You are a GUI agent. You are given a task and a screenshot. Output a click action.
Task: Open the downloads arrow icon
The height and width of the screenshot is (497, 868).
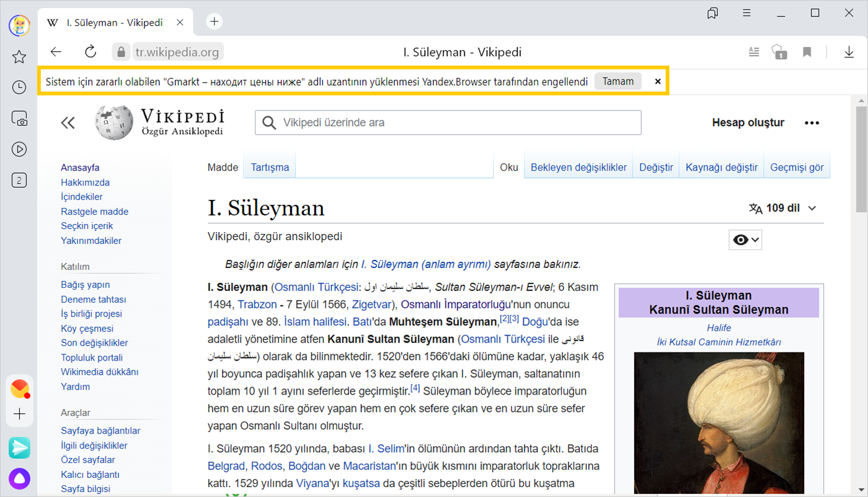click(x=849, y=52)
